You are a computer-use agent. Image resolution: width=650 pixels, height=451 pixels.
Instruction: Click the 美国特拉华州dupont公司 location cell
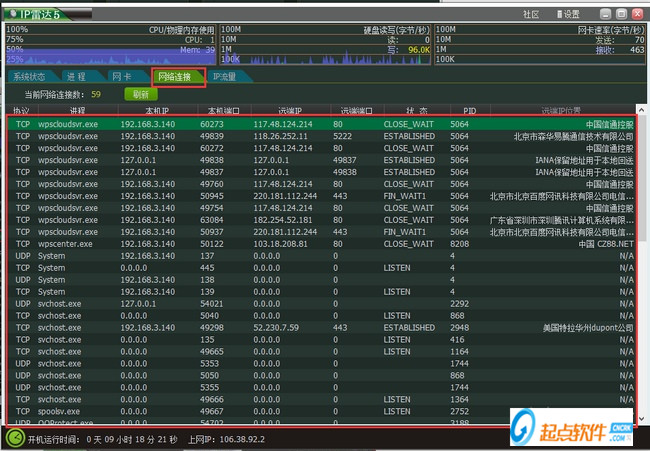coord(588,328)
